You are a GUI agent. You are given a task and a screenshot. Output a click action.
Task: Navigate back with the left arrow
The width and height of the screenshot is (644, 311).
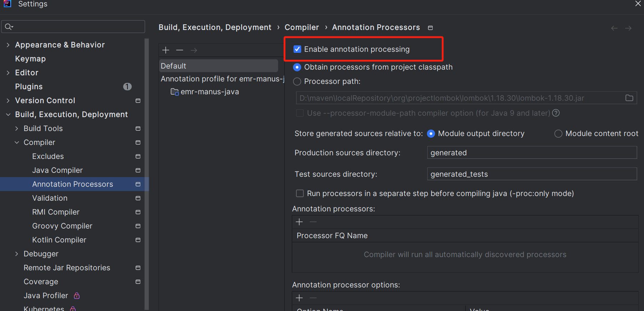(614, 28)
